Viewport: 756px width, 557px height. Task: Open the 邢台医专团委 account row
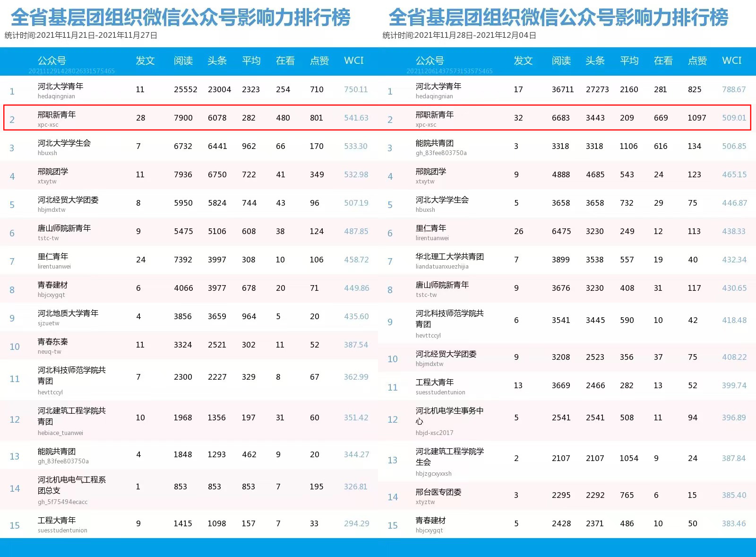438,492
